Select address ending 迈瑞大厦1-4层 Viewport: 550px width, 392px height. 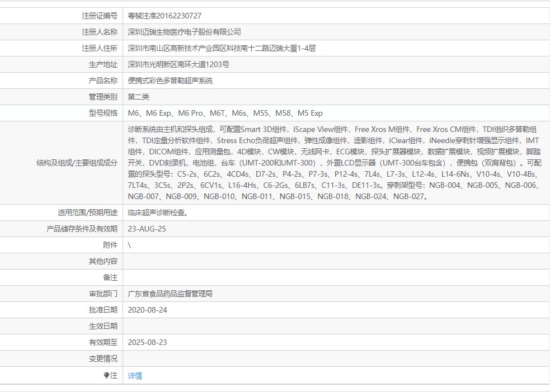[x=222, y=48]
